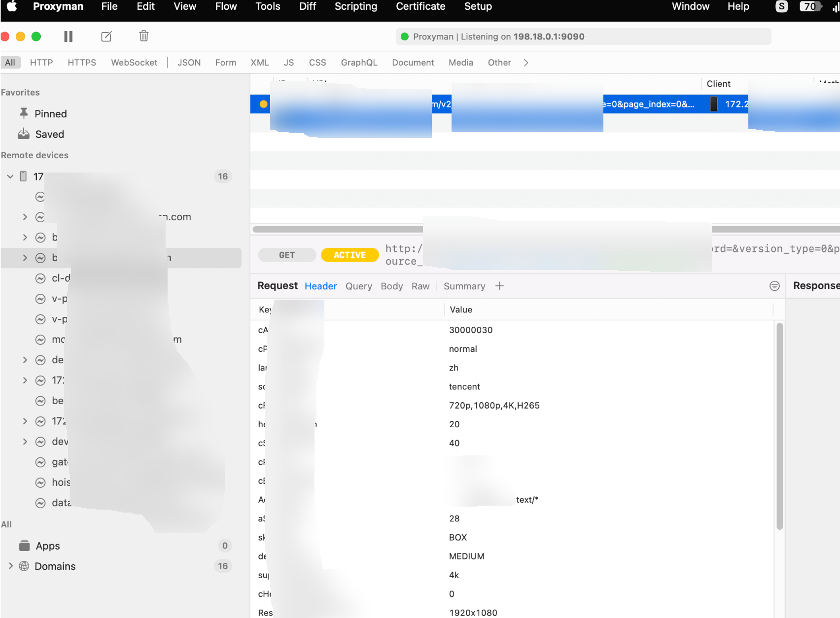
Task: Expand the Domains tree section
Action: pos(11,566)
